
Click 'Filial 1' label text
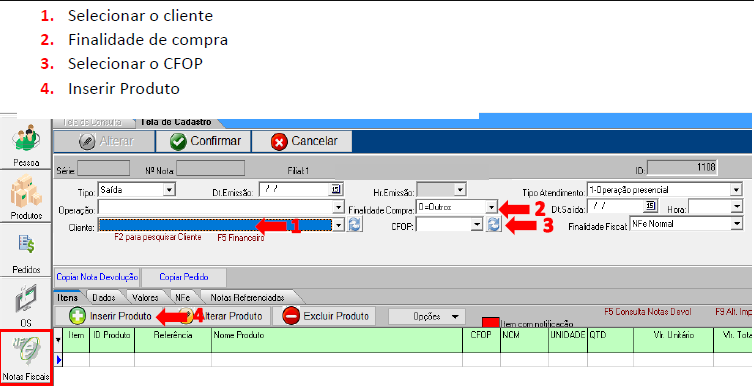pyautogui.click(x=298, y=171)
